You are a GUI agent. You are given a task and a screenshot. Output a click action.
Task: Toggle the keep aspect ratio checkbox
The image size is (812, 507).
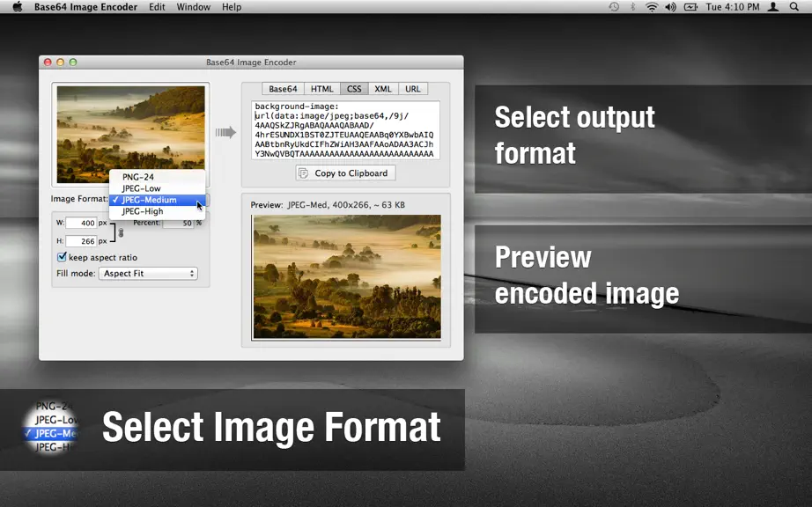[x=62, y=257]
